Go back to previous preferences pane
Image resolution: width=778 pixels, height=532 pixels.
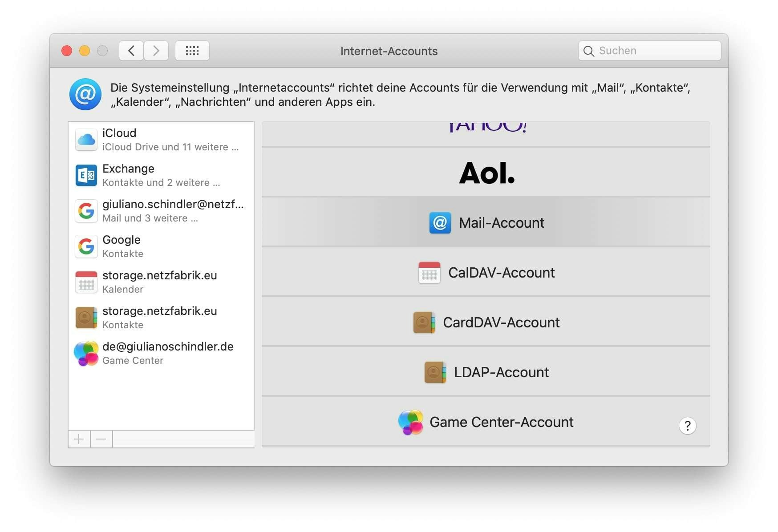click(x=131, y=51)
